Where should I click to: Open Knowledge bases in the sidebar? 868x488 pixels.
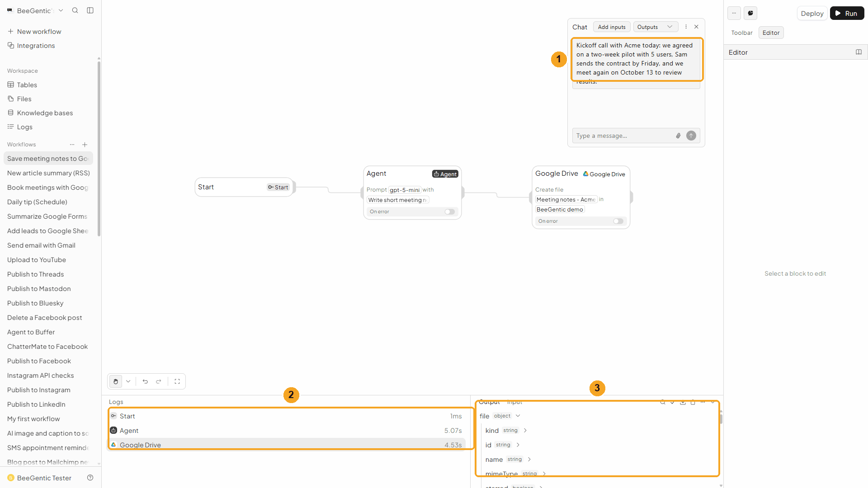[45, 113]
